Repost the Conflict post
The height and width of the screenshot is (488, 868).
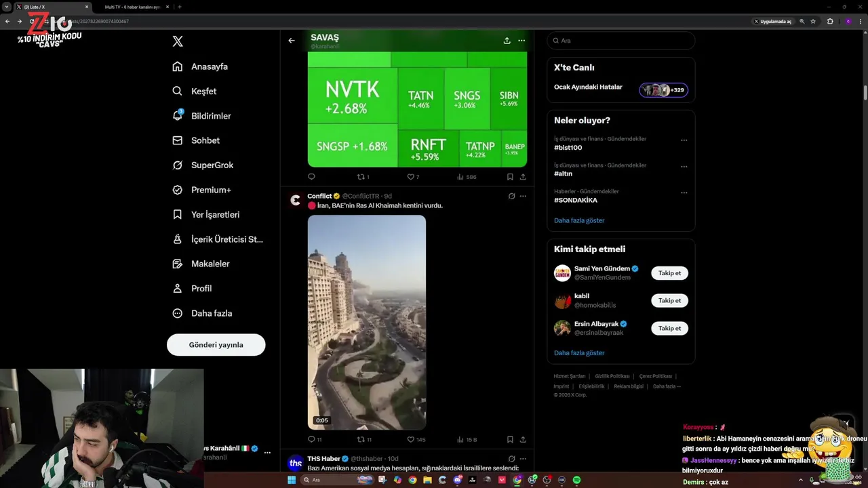coord(364,439)
